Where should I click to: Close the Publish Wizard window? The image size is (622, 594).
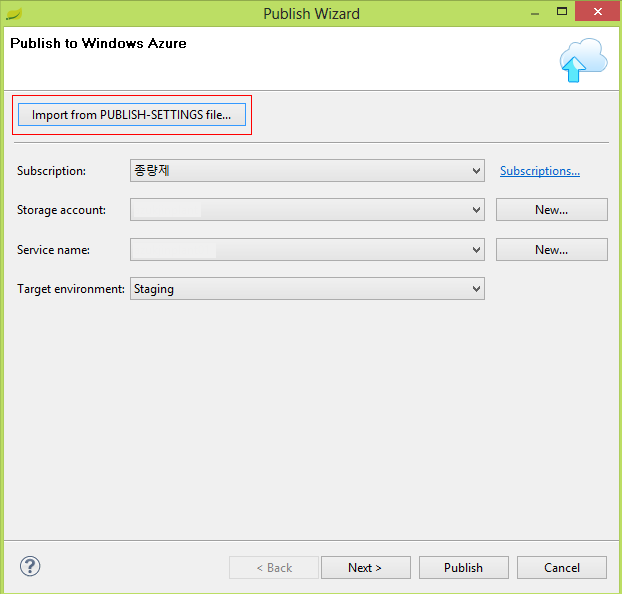(x=598, y=12)
